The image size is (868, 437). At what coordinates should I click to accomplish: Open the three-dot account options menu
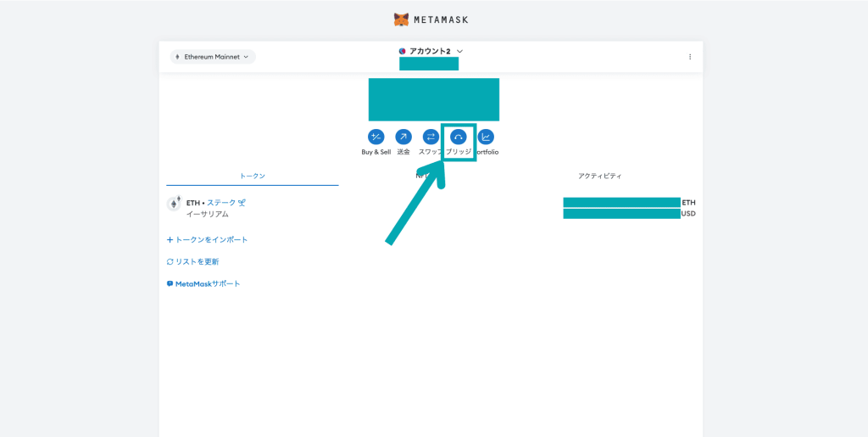coord(689,57)
